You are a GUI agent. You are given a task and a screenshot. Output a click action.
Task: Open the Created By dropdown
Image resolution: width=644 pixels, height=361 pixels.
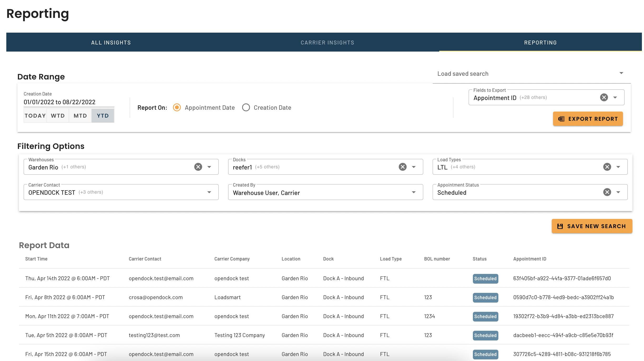(326, 192)
